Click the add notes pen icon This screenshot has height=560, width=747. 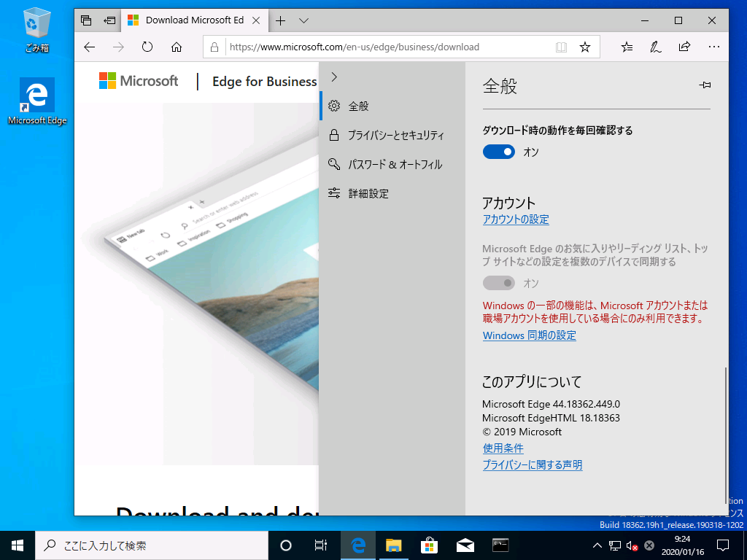point(656,47)
